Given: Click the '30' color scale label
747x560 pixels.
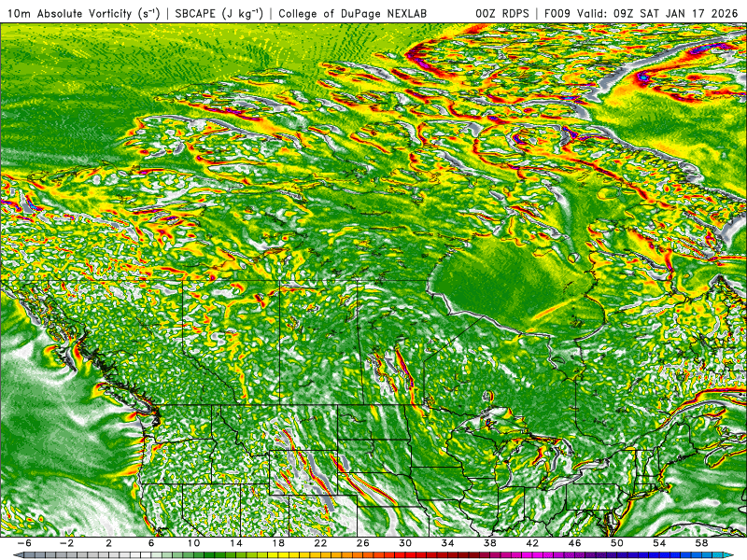Looking at the screenshot, I should (405, 543).
